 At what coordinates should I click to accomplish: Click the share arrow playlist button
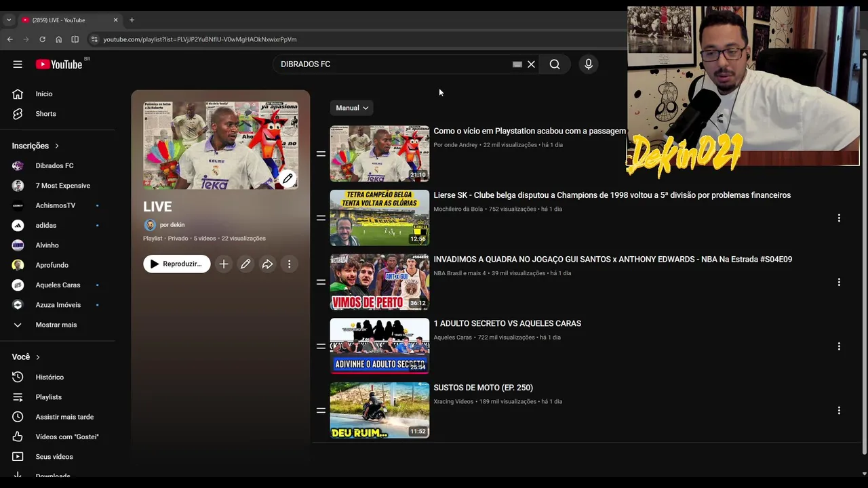[x=267, y=264]
